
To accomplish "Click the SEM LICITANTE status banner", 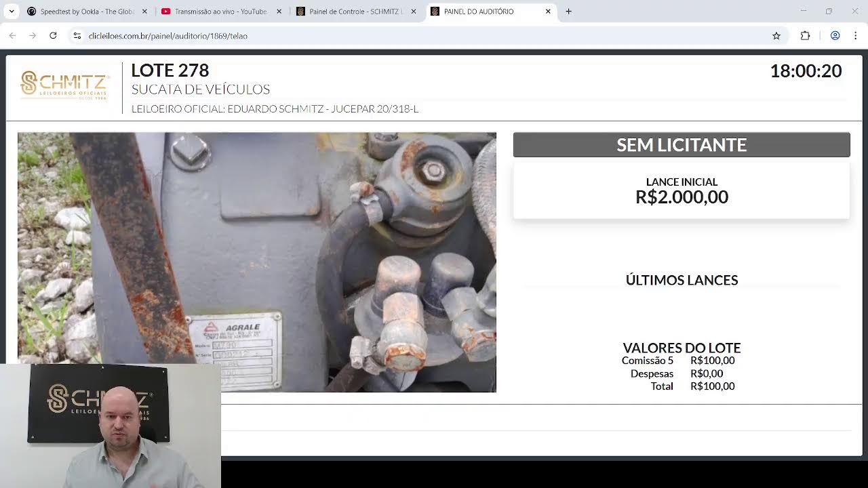I will (x=682, y=144).
